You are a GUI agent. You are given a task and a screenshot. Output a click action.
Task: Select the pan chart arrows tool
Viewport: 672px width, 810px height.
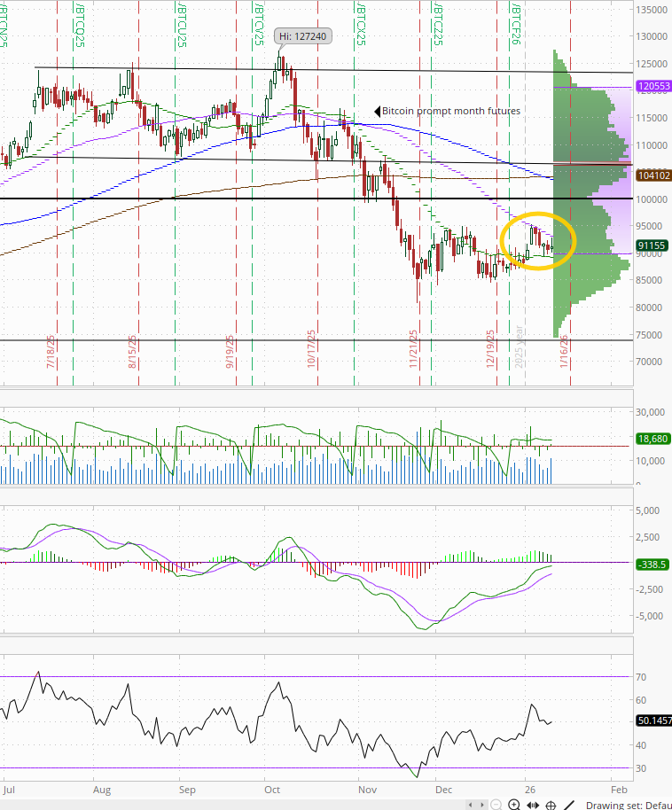point(533,805)
